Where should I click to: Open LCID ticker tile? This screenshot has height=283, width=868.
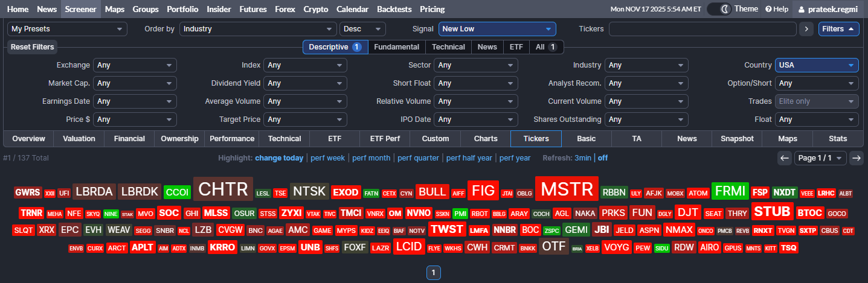(408, 246)
